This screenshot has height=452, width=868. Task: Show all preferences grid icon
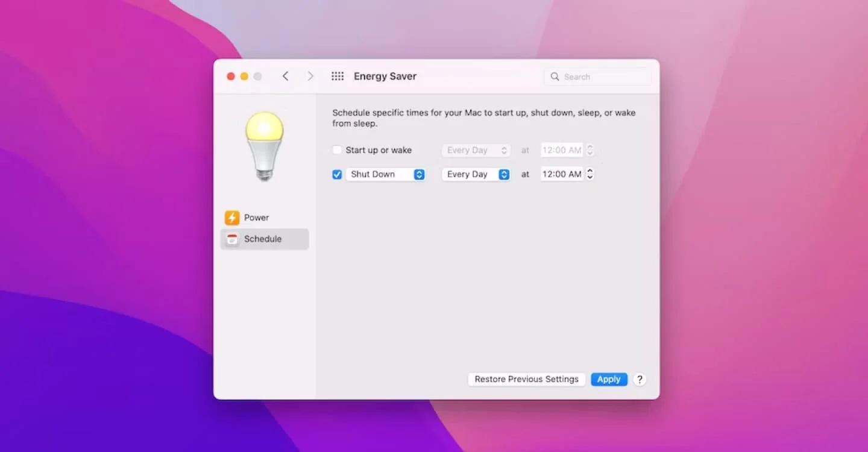tap(338, 76)
